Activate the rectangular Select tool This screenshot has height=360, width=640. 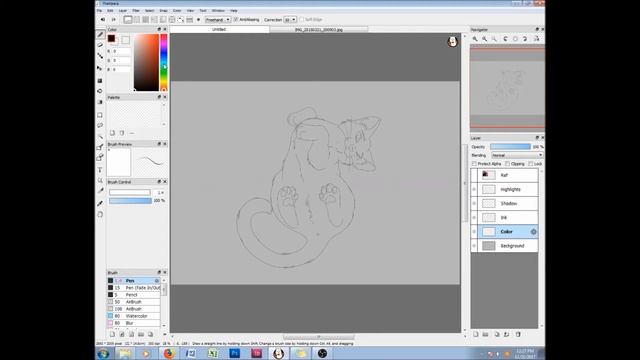[100, 115]
